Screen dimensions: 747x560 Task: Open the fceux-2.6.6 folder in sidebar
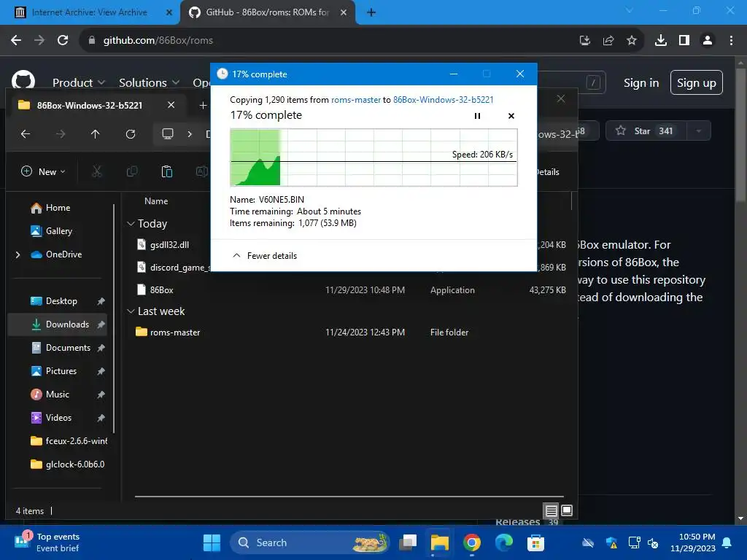pos(69,441)
